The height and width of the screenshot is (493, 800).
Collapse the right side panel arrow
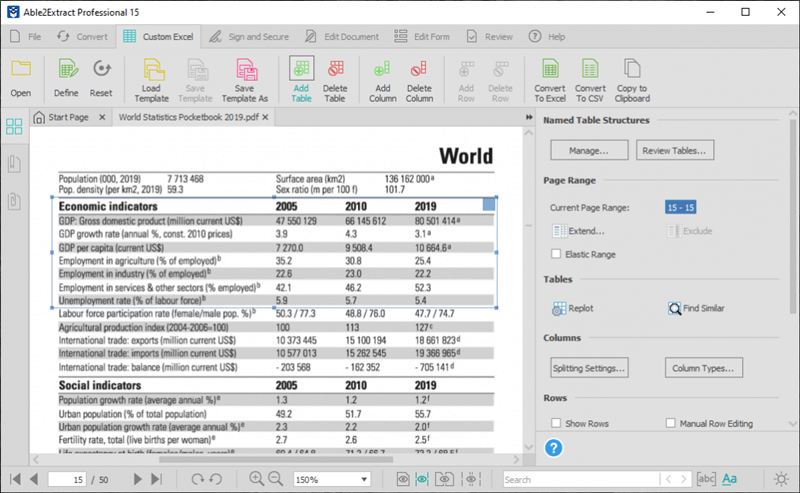[x=530, y=119]
